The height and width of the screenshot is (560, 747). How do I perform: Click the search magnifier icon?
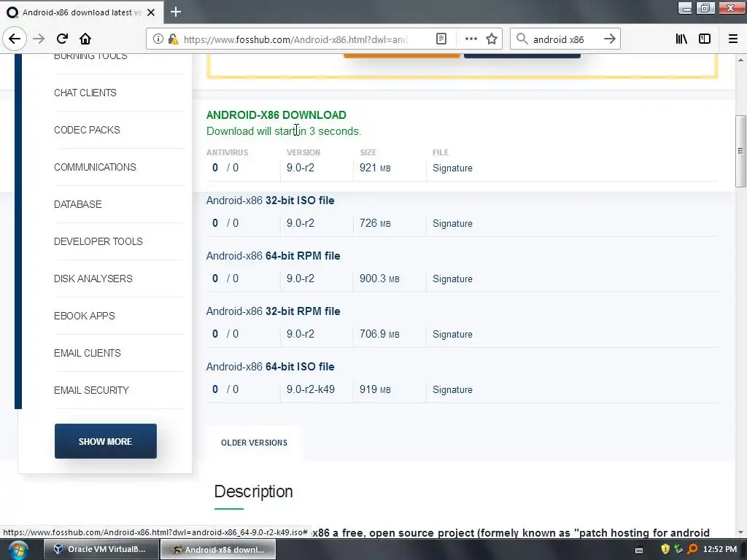coord(522,39)
